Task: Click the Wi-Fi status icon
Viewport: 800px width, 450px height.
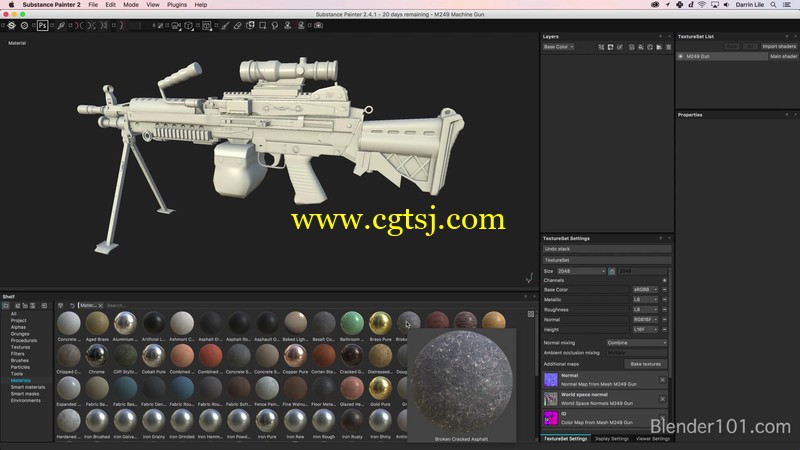Action: click(x=702, y=5)
